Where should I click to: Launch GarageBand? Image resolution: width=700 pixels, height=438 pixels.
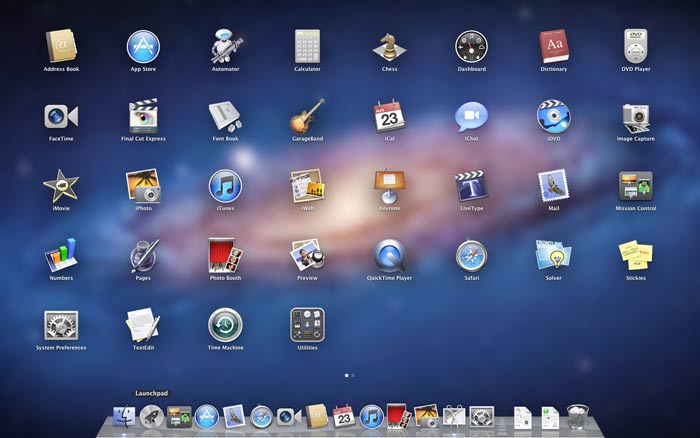click(x=307, y=116)
